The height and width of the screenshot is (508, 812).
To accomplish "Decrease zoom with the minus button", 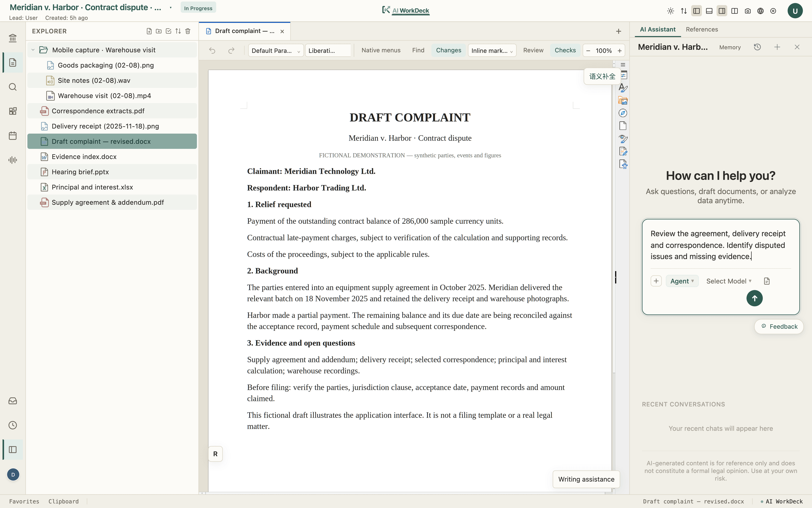I will [588, 51].
